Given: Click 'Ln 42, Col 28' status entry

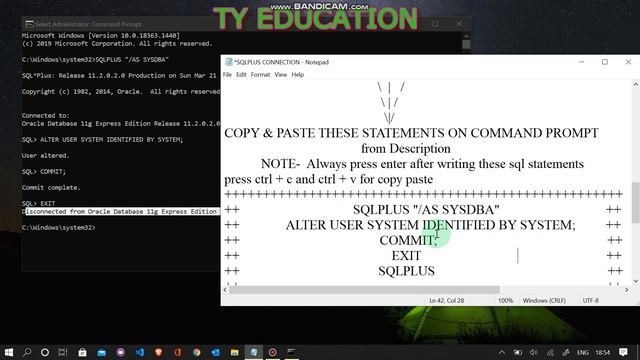Looking at the screenshot, I should click(x=447, y=300).
